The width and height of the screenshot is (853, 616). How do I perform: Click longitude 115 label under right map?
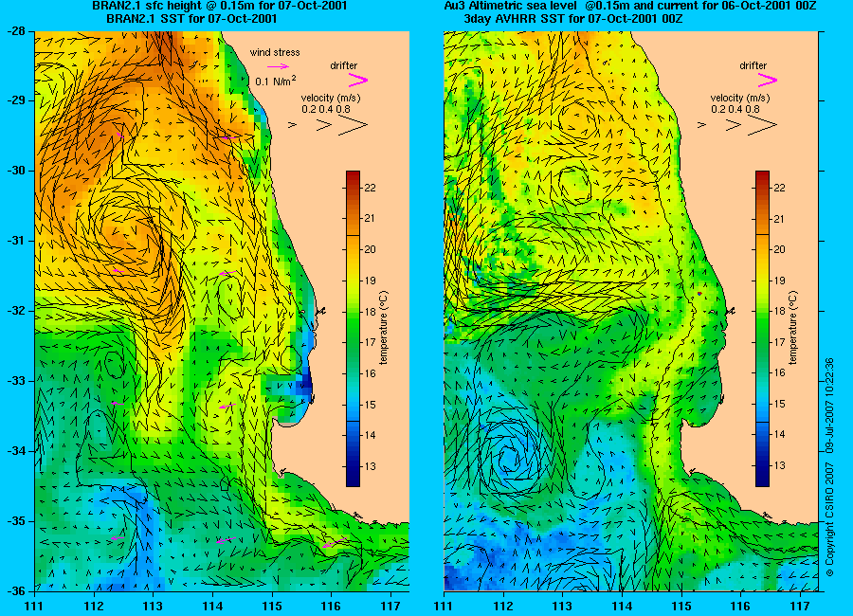click(x=681, y=607)
